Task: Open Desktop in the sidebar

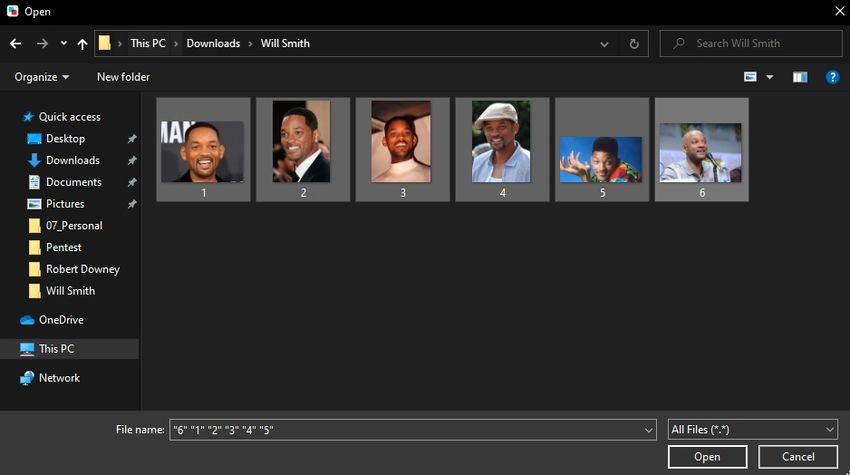Action: tap(65, 138)
